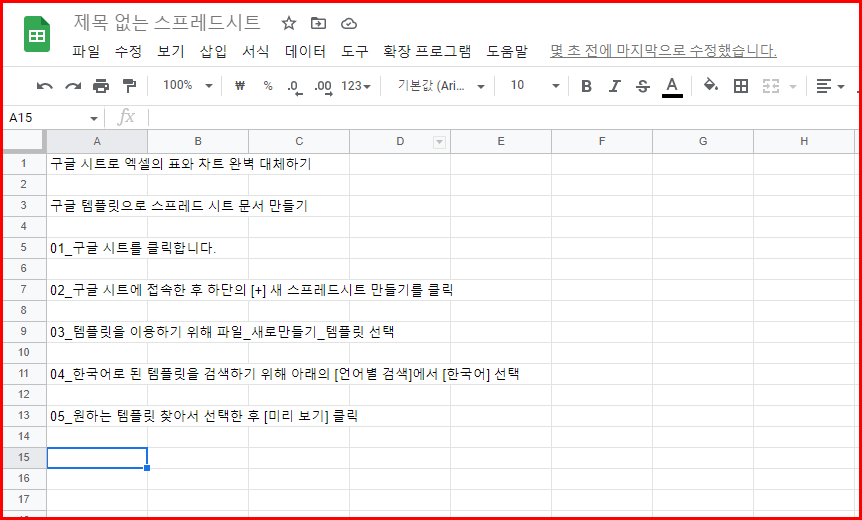Apply won currency format
862x520 pixels.
(240, 86)
